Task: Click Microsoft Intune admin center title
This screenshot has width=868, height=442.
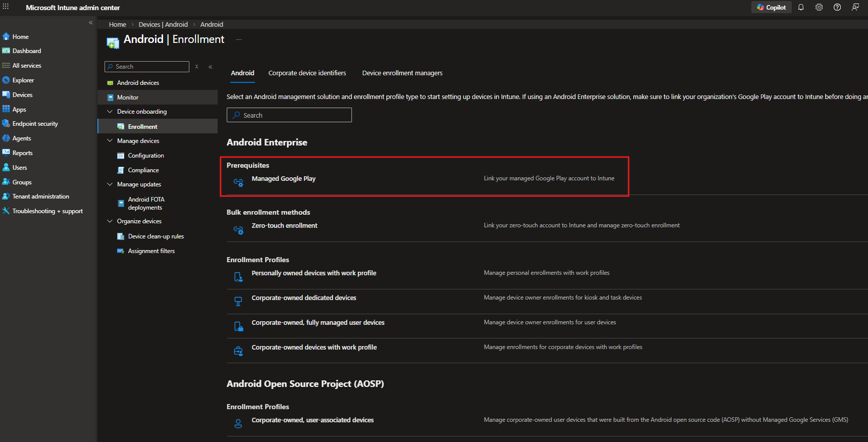Action: [73, 8]
